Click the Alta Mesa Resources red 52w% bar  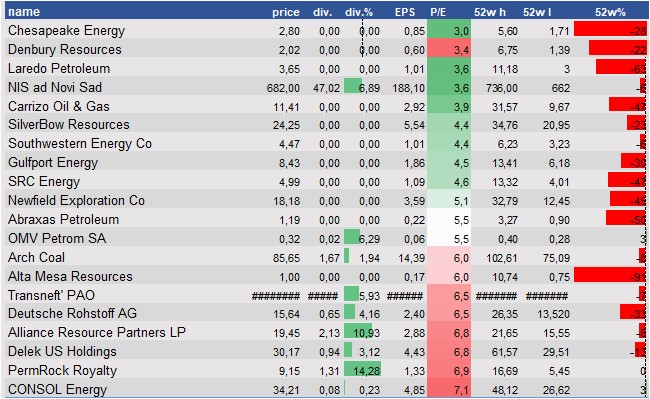(x=610, y=275)
